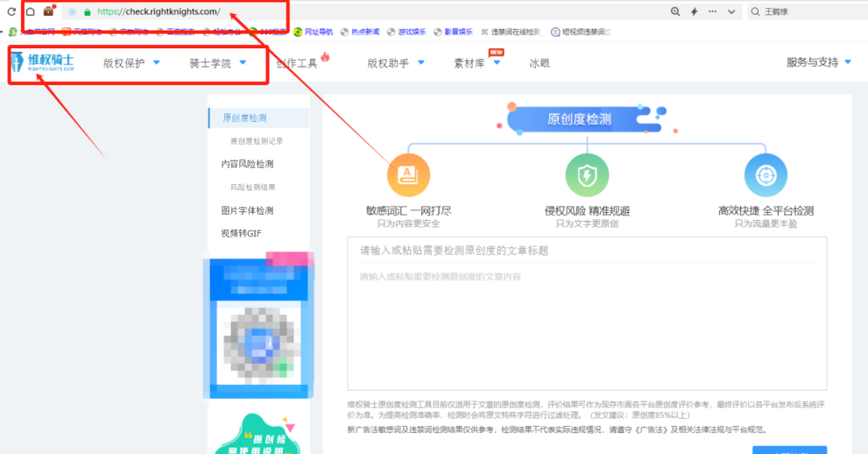Select 视频转GIF in the sidebar
Image resolution: width=868 pixels, height=454 pixels.
pos(241,233)
